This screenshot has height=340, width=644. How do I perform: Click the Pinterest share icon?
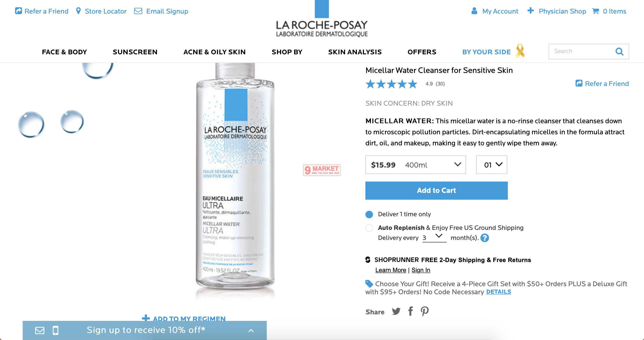click(x=425, y=311)
